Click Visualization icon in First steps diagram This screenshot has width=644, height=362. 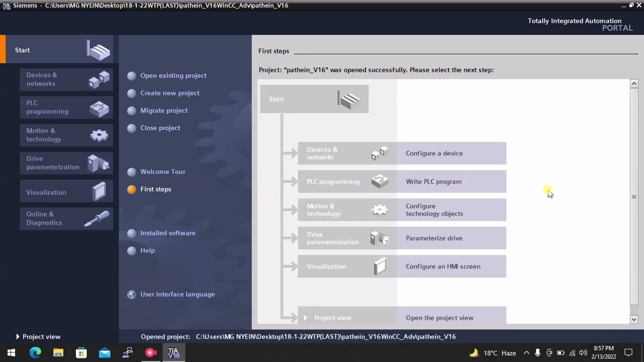pyautogui.click(x=380, y=266)
